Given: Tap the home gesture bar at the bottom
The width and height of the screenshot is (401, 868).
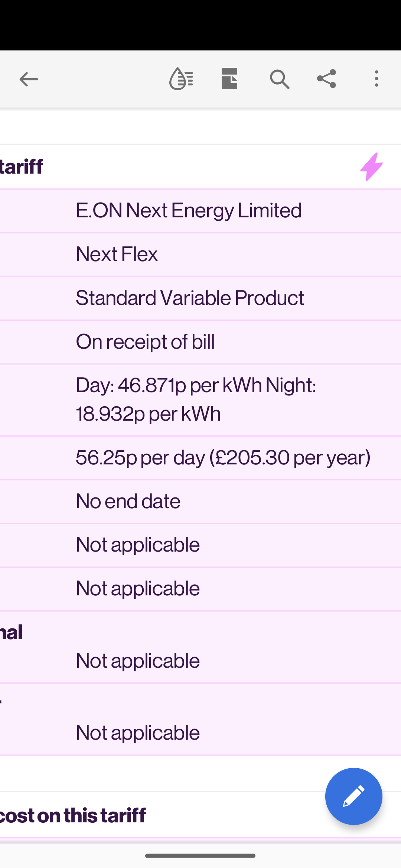Looking at the screenshot, I should pos(200,856).
